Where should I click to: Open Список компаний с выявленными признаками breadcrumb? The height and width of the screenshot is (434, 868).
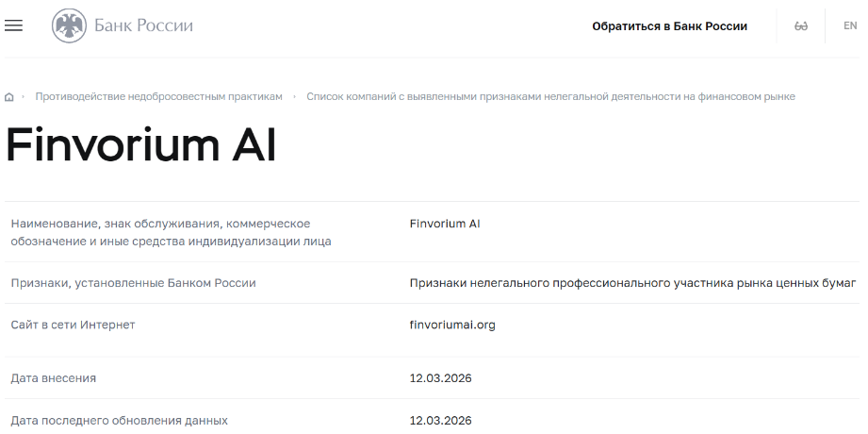[550, 96]
